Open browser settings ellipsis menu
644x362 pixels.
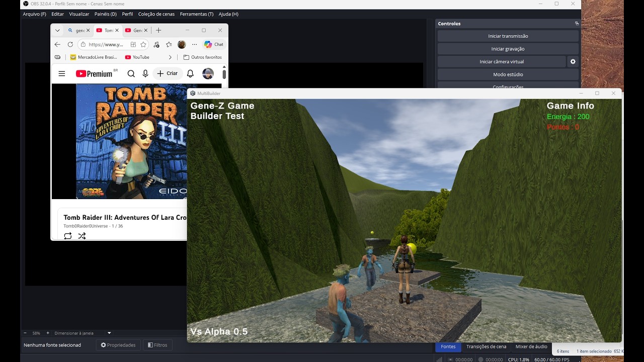point(195,44)
